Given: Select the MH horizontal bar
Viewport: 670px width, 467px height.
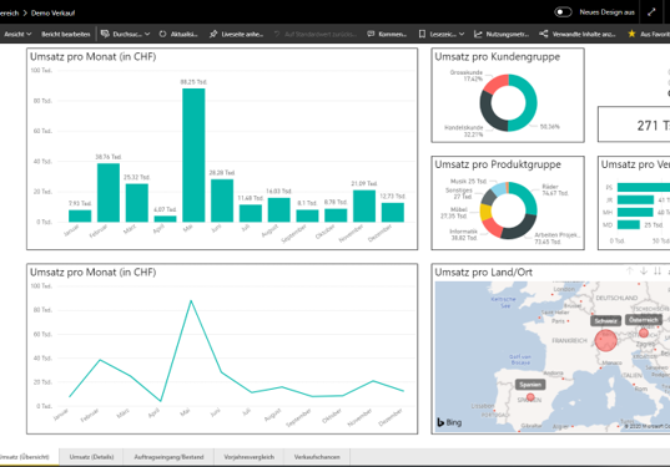Looking at the screenshot, I should (x=635, y=212).
